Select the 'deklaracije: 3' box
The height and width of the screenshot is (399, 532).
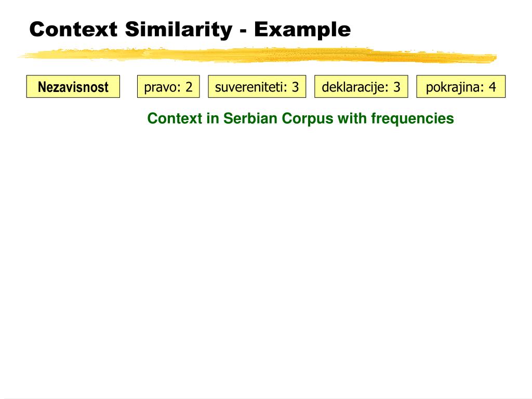click(361, 87)
